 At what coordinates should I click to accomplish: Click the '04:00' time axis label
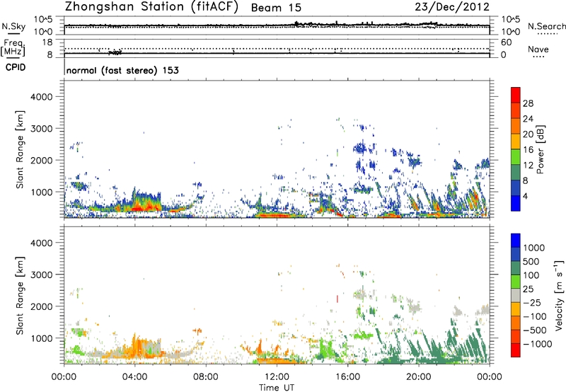[x=135, y=377]
